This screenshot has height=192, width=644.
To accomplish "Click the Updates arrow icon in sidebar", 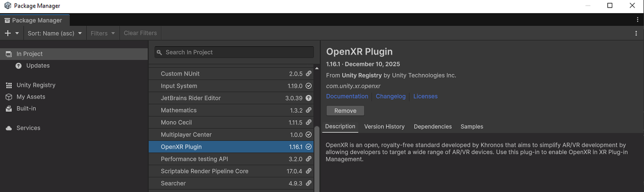I will point(19,66).
